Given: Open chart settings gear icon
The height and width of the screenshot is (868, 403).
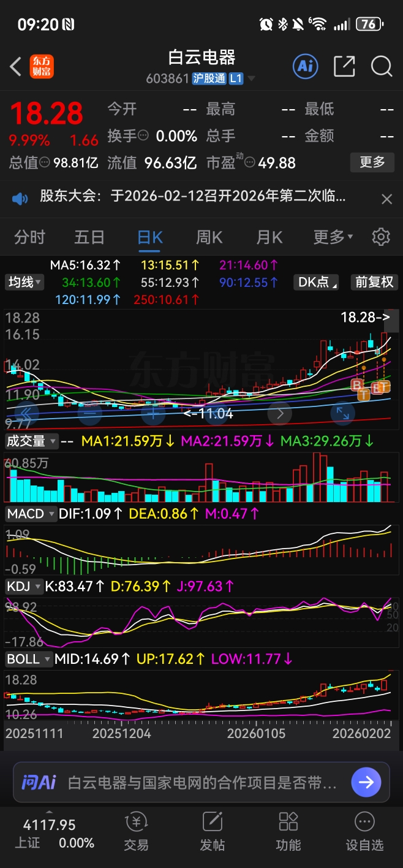Looking at the screenshot, I should coord(381,237).
